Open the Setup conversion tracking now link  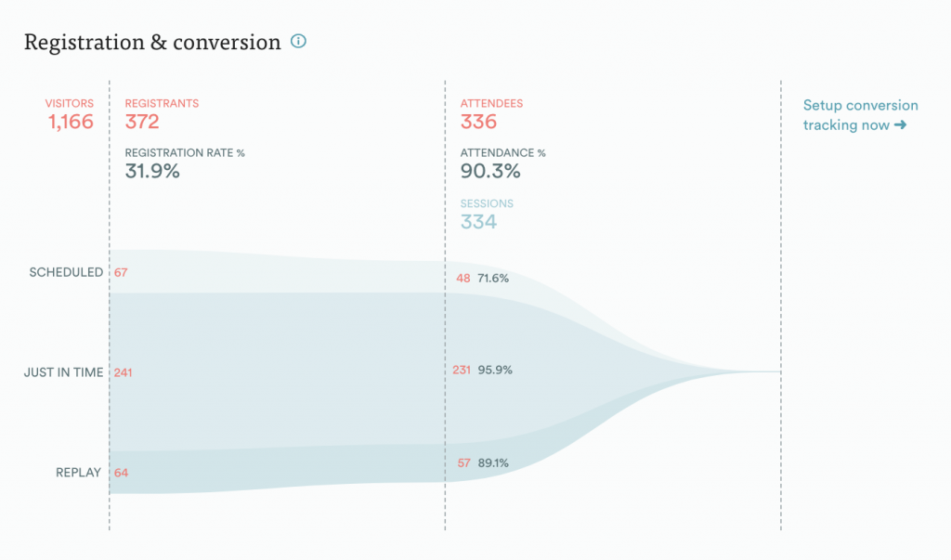point(860,115)
